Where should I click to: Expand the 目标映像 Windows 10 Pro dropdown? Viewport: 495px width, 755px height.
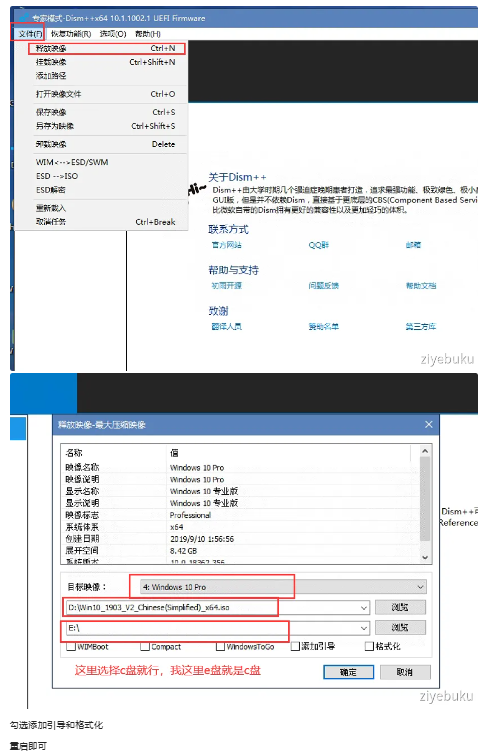(x=420, y=587)
